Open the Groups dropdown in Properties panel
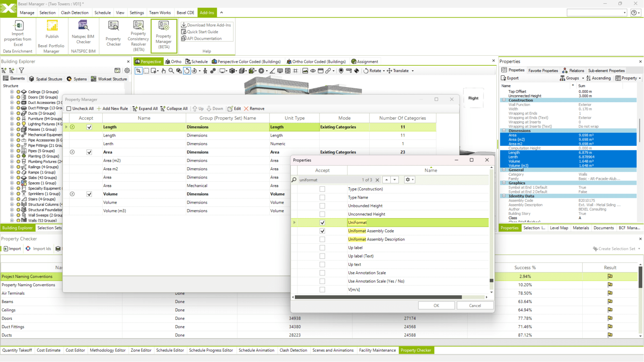Screen dimensions: 644x362 [x=572, y=78]
